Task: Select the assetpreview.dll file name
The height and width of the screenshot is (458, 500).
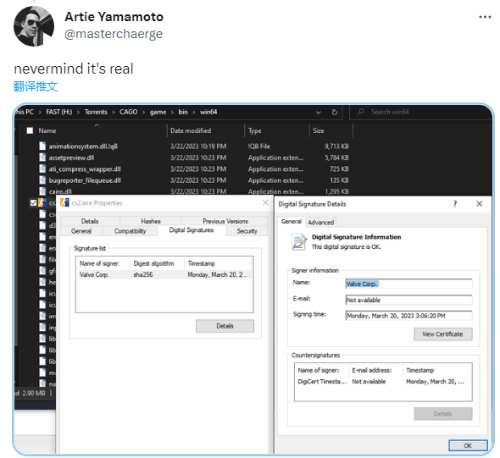Action: (71, 158)
